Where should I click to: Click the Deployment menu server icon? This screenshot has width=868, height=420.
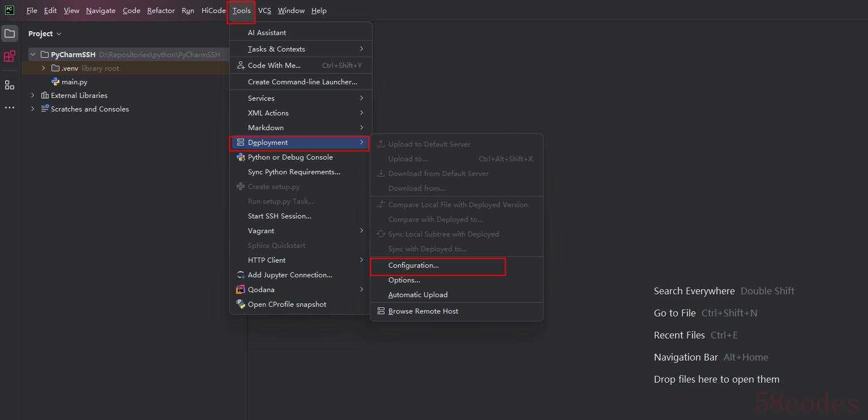point(241,143)
